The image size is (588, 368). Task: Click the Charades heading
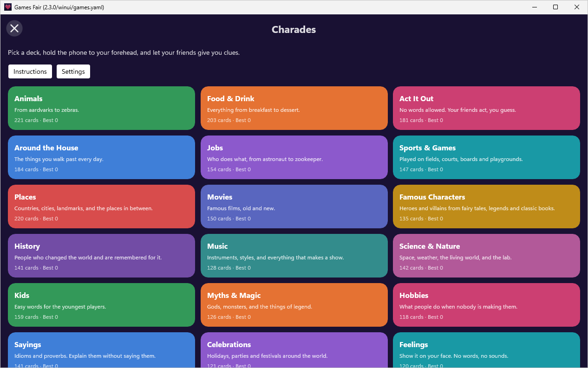[x=294, y=30]
